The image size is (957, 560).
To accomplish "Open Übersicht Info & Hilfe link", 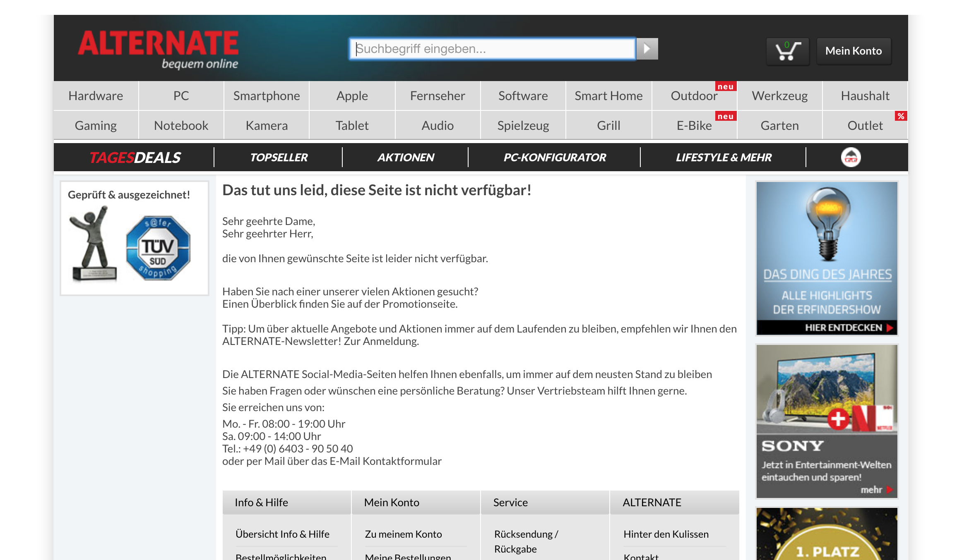I will click(x=282, y=534).
